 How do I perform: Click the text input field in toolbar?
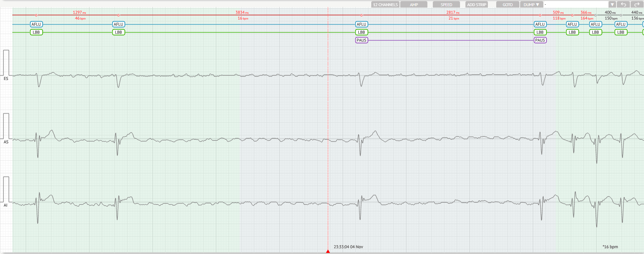(x=576, y=5)
